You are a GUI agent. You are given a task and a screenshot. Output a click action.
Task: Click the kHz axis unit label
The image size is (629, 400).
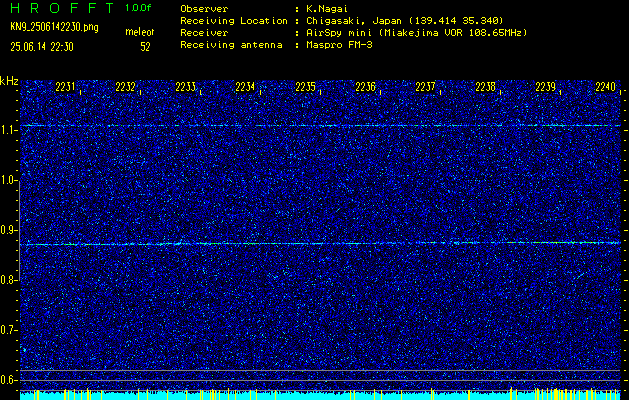pos(9,81)
